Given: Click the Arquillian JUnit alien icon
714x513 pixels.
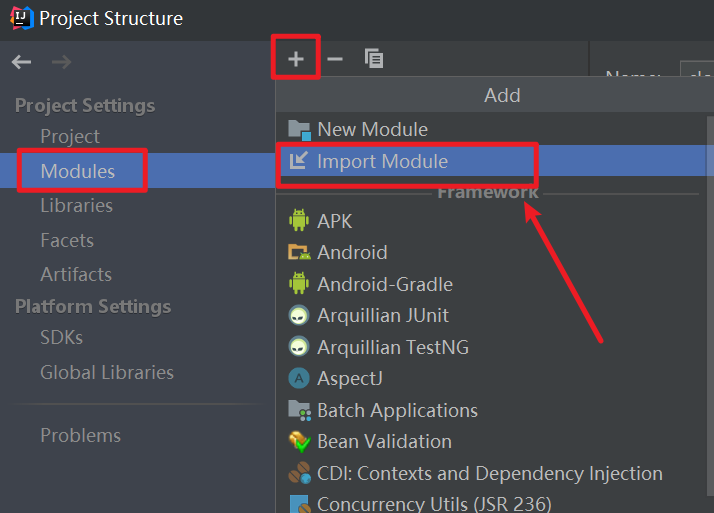Looking at the screenshot, I should pyautogui.click(x=299, y=315).
